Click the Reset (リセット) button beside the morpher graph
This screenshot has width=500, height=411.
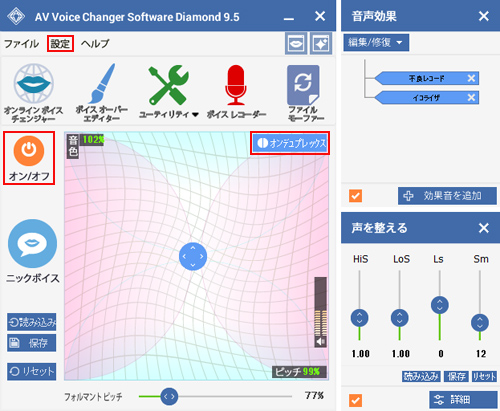(32, 371)
